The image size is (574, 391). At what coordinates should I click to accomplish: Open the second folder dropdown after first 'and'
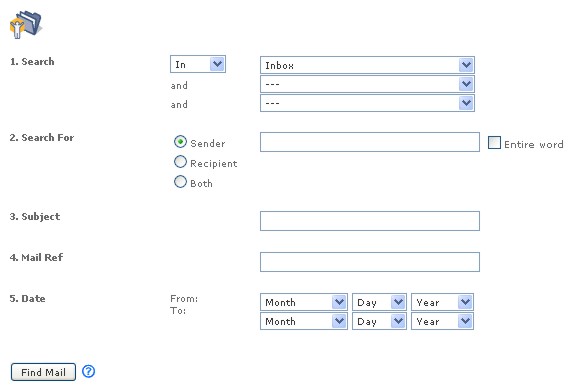(x=367, y=84)
